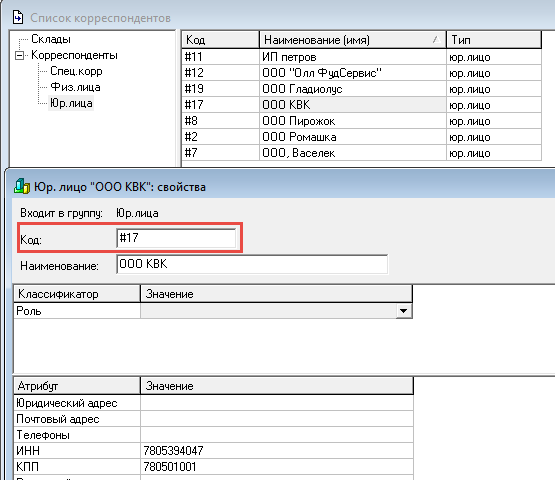The height and width of the screenshot is (480, 555).
Task: Sort by Наименование (имя) column header
Action: point(353,40)
